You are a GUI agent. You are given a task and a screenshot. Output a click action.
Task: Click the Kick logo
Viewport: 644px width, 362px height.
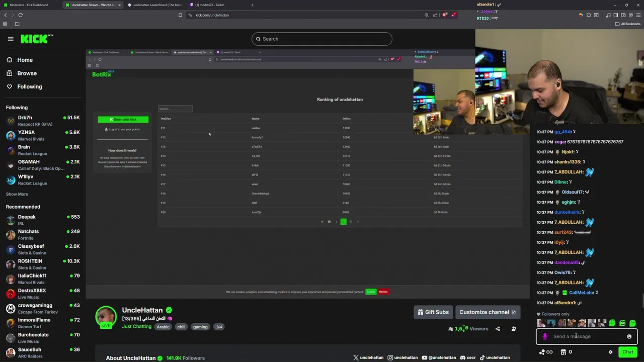(37, 39)
